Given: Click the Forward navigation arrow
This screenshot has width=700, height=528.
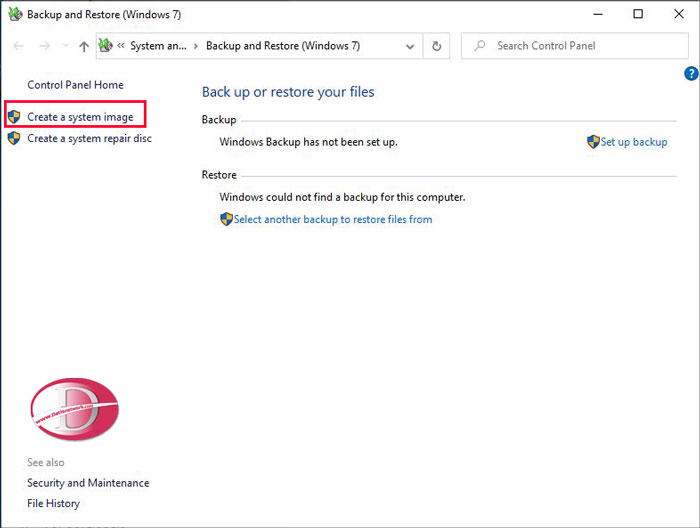Looking at the screenshot, I should pos(45,46).
